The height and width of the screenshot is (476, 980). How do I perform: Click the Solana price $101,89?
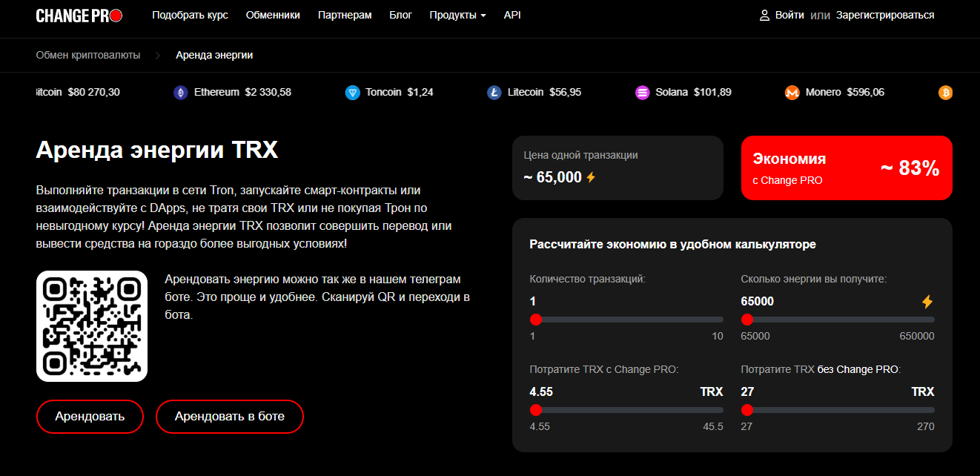click(x=712, y=93)
